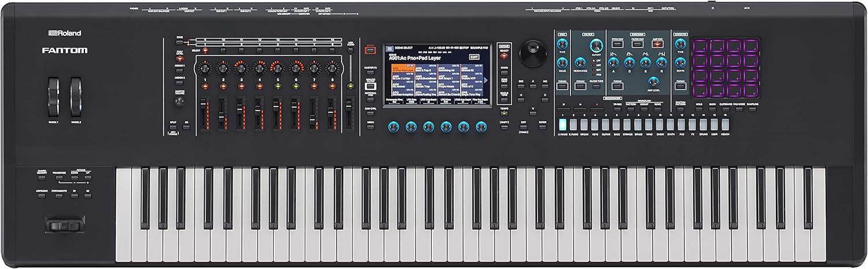Screen dimensions: 868x269
Task: Click the cursor left arrow button
Action: 521,100
